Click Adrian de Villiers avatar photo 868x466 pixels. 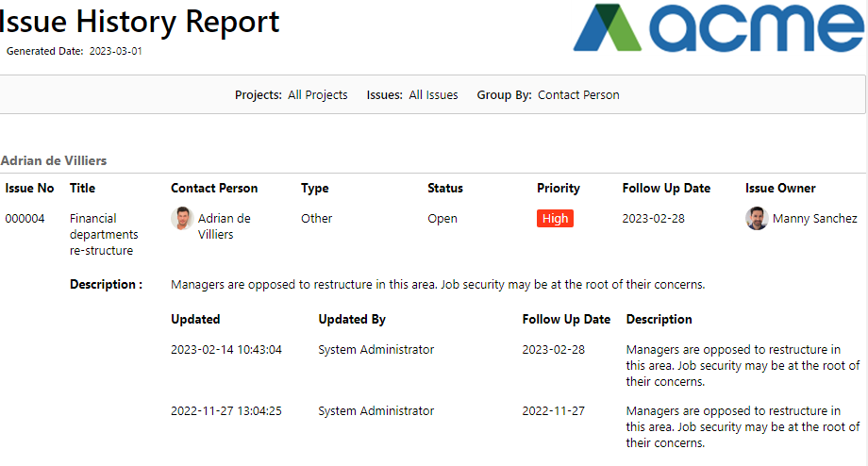point(181,219)
